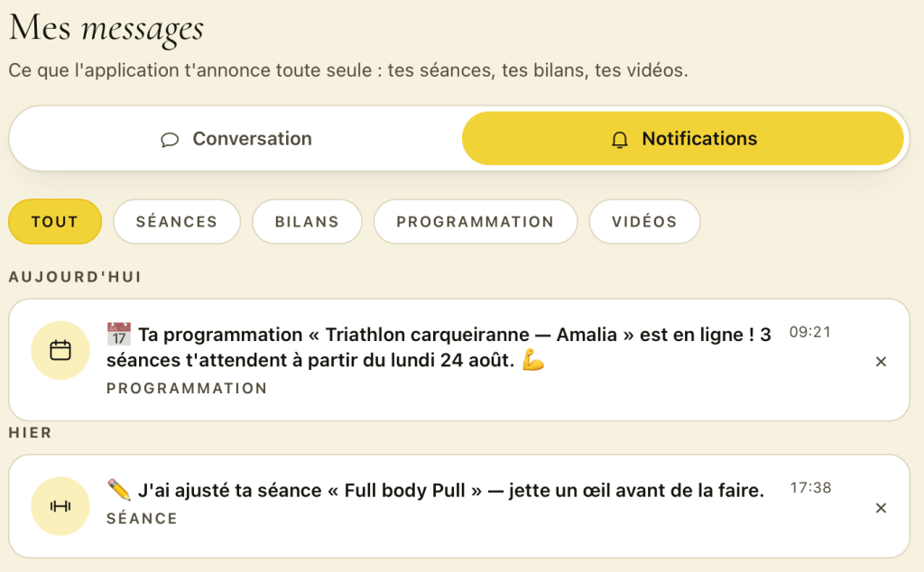Click the bell icon in Notifications tab
This screenshot has width=924, height=572.
point(619,140)
